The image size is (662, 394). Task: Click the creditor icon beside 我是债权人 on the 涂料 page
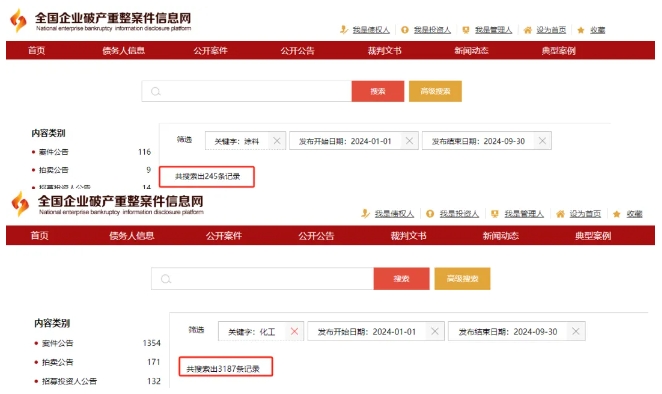pos(344,30)
